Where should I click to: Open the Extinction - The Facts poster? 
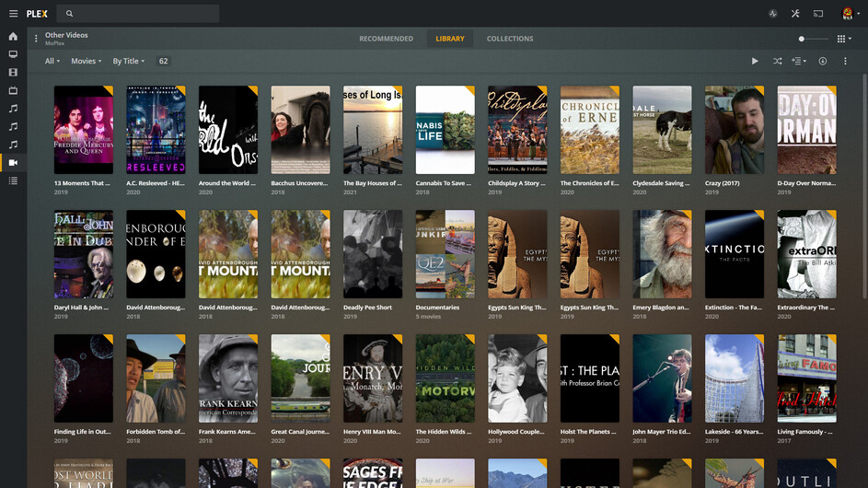734,254
